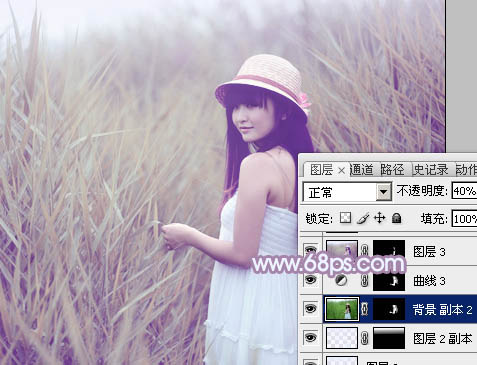Click the fill field showing 100%
Image resolution: width=477 pixels, height=365 pixels.
[464, 219]
